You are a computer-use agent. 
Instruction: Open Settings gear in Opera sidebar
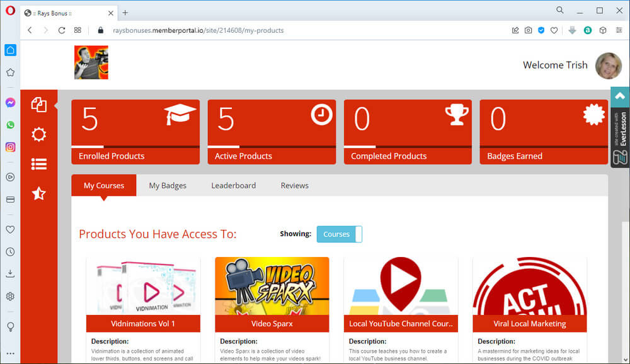coord(11,297)
